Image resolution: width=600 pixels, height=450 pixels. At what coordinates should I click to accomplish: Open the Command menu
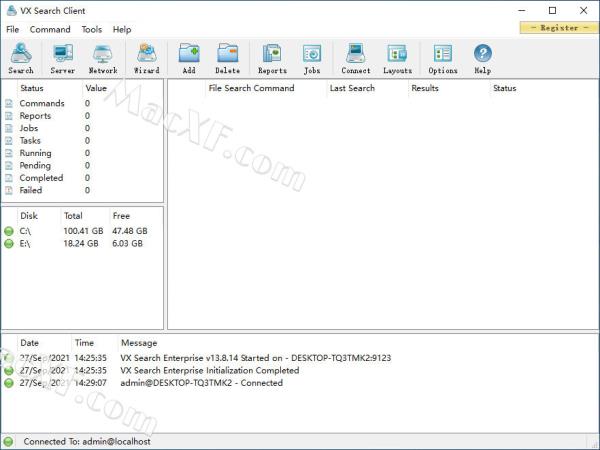[50, 29]
